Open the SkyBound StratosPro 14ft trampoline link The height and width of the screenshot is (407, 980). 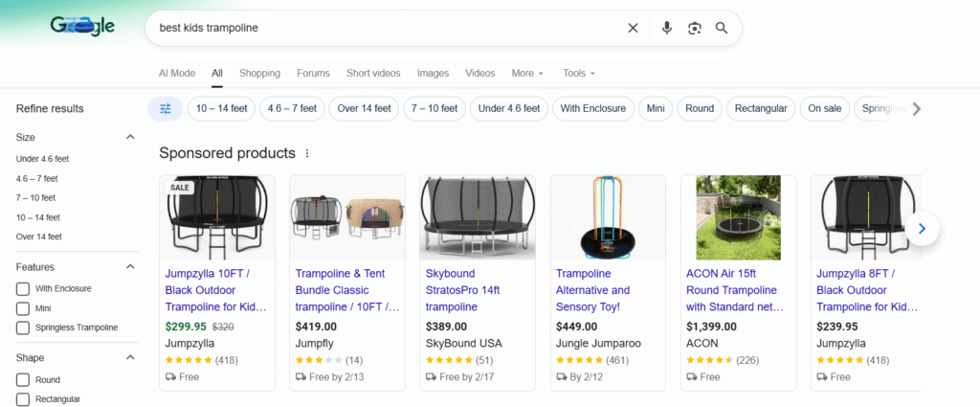pyautogui.click(x=463, y=290)
